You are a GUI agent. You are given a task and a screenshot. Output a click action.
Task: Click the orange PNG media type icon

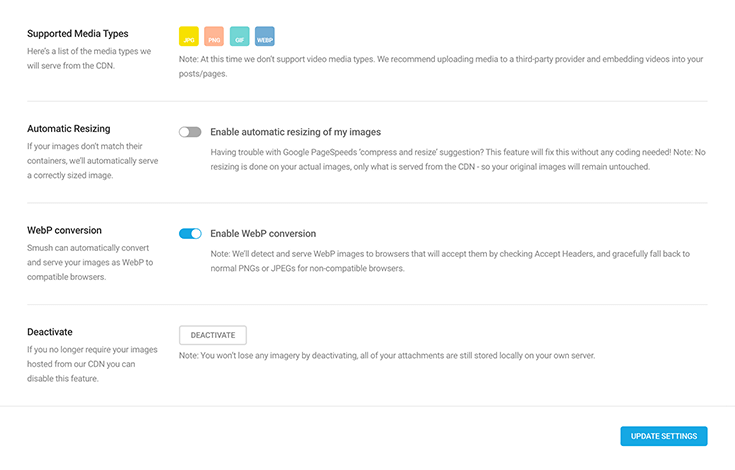[x=214, y=36]
